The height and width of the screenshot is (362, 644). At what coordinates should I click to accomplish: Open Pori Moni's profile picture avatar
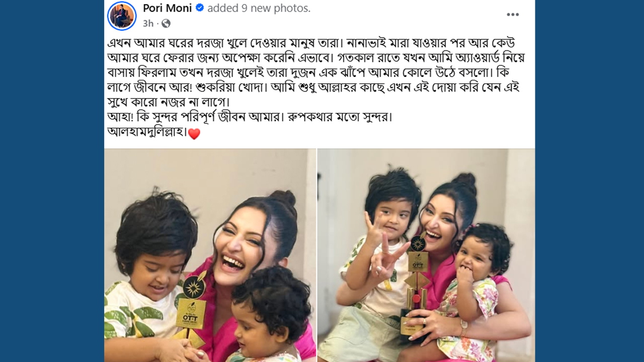122,16
